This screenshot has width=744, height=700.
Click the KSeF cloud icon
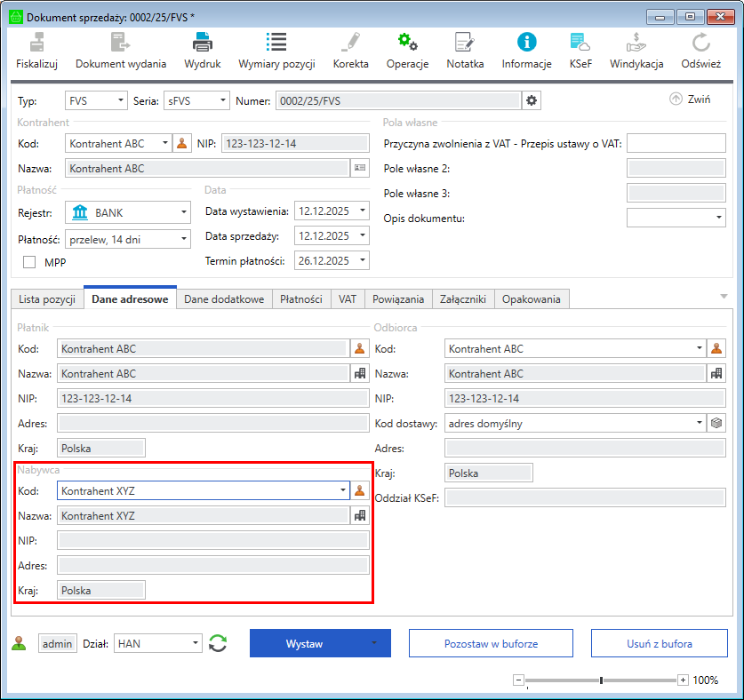tap(580, 42)
